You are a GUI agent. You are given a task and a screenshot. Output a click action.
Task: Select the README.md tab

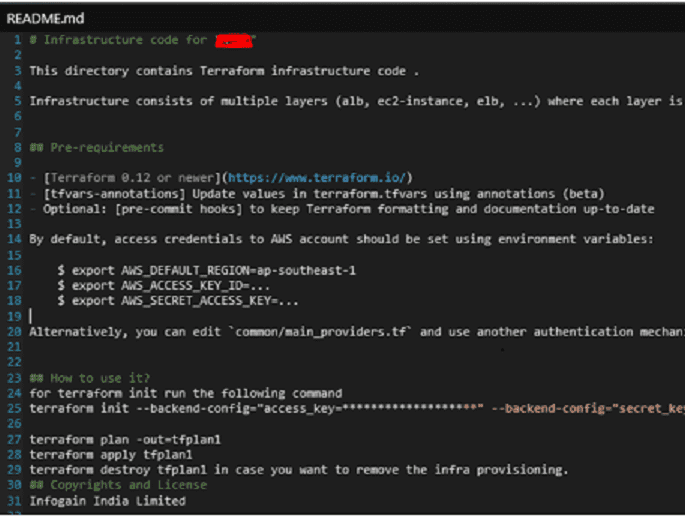(x=45, y=18)
